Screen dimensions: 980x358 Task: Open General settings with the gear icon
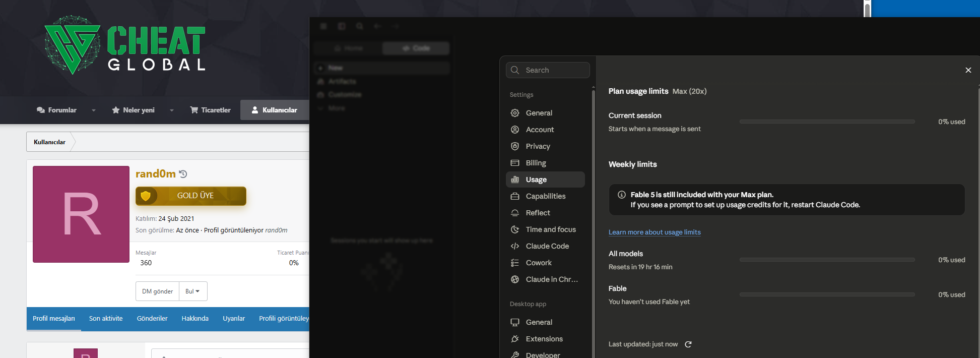(545, 113)
